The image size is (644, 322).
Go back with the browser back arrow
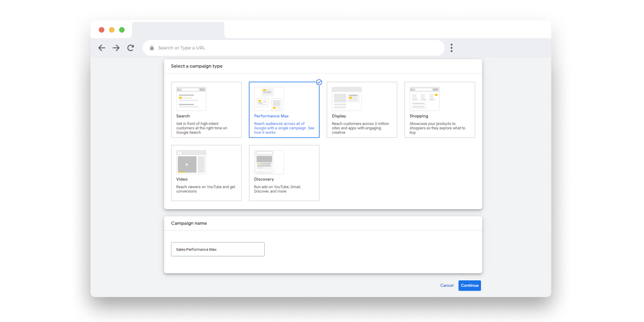pyautogui.click(x=102, y=48)
